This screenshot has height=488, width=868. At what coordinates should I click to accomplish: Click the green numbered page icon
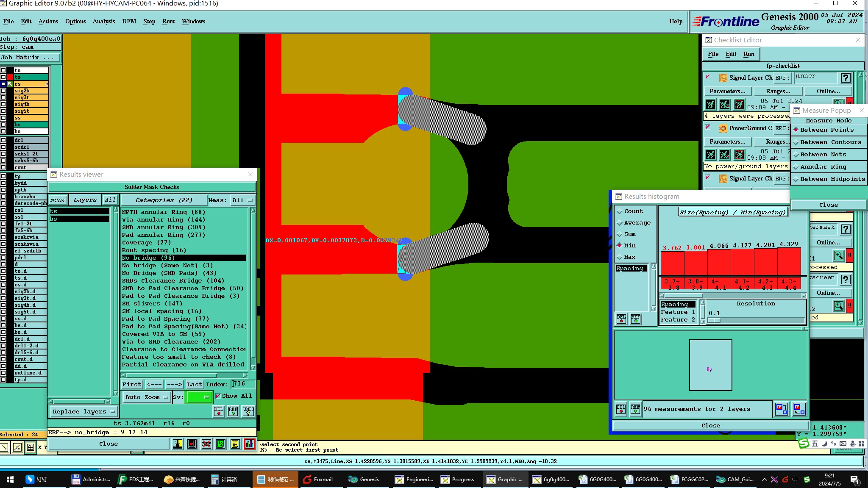pos(220,444)
